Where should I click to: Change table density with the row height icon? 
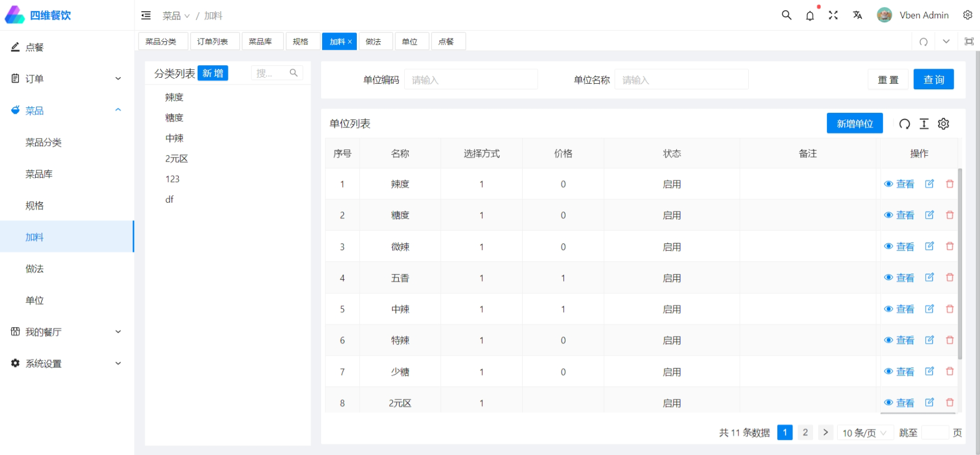point(924,124)
